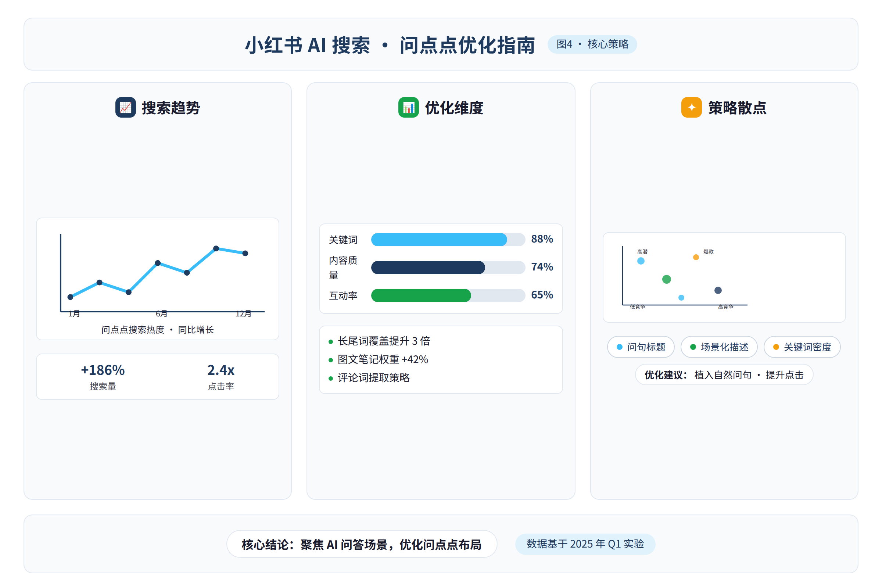Click the large green scatter dot
This screenshot has height=588, width=882.
(x=666, y=279)
